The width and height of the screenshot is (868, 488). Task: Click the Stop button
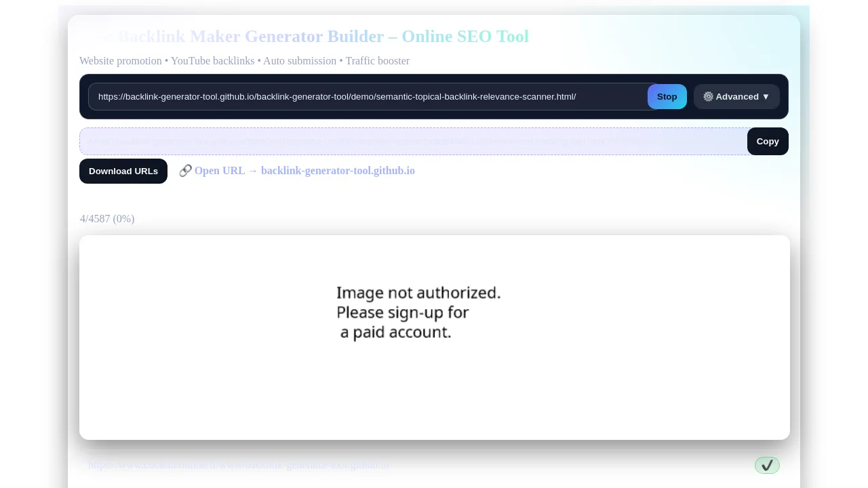point(667,97)
